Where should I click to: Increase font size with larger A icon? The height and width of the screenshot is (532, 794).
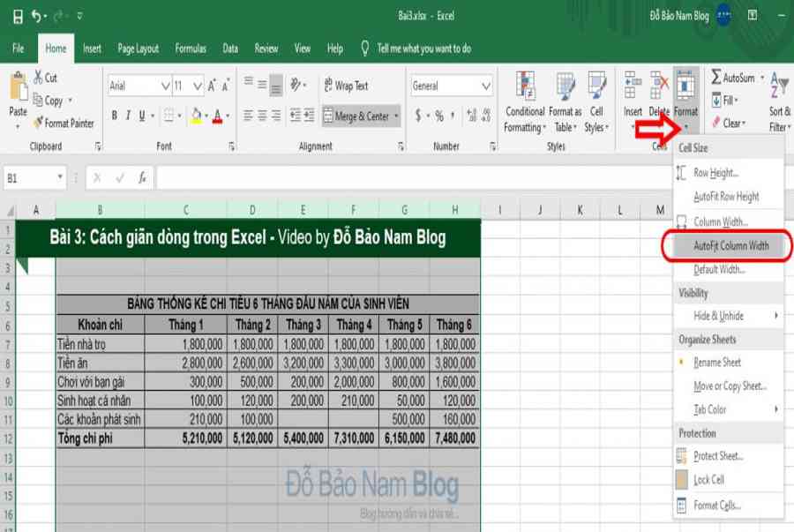pos(212,86)
